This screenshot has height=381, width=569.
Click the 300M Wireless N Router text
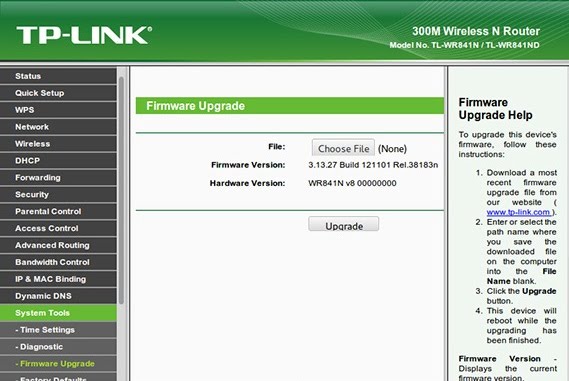coord(476,31)
